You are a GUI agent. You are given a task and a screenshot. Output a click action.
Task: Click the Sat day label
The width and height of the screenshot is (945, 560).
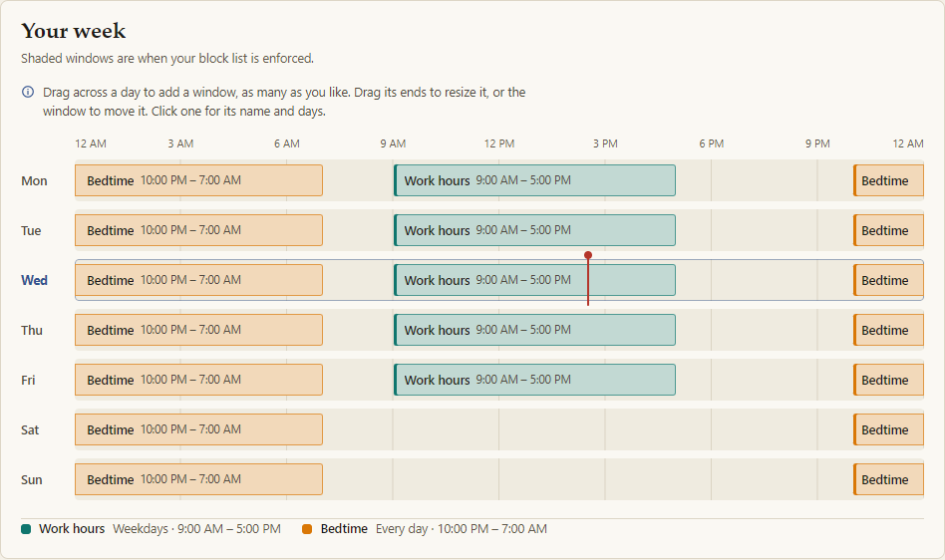[x=30, y=429]
